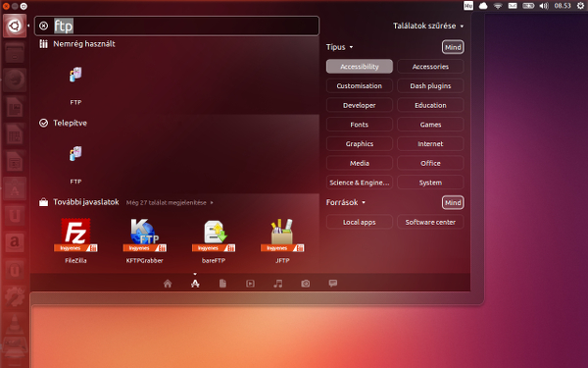Select the JFTP suggestion icon
Screen dimensions: 588x368
click(282, 236)
